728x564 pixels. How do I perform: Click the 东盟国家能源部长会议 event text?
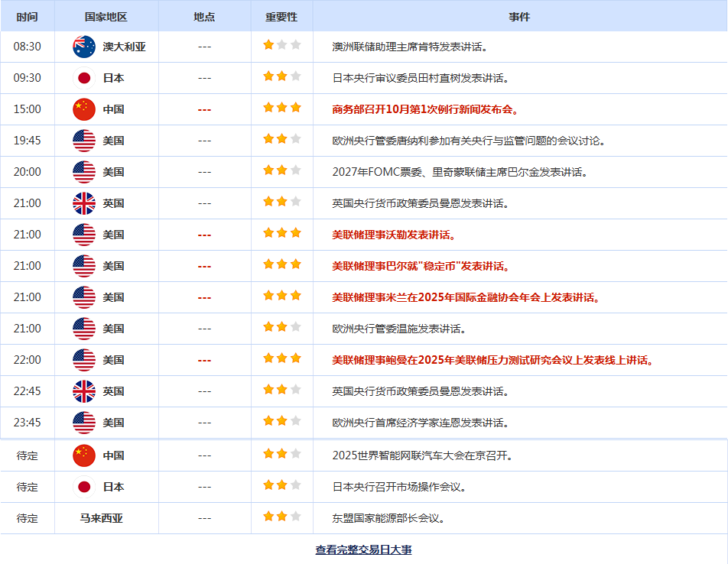coord(388,518)
